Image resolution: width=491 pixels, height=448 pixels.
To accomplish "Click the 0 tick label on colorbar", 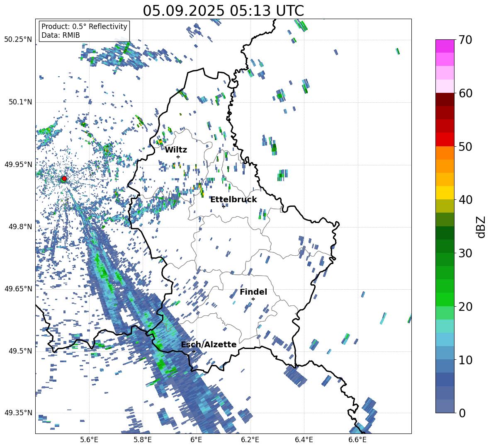I will tap(462, 413).
